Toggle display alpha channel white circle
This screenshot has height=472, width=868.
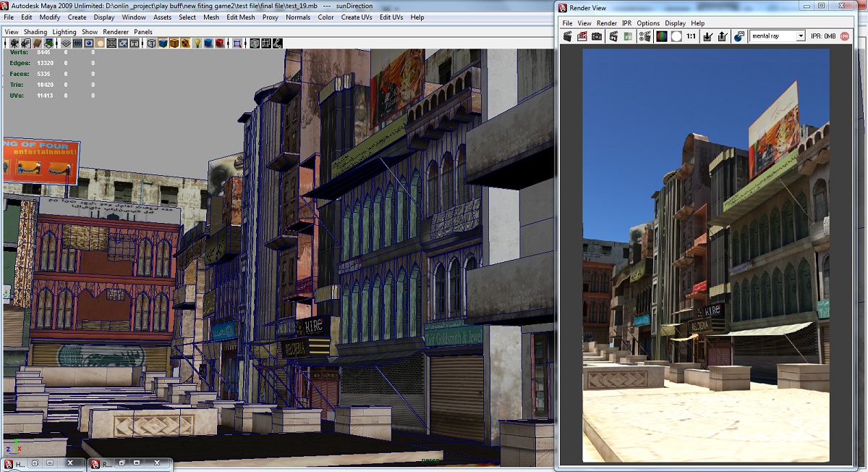click(x=676, y=36)
